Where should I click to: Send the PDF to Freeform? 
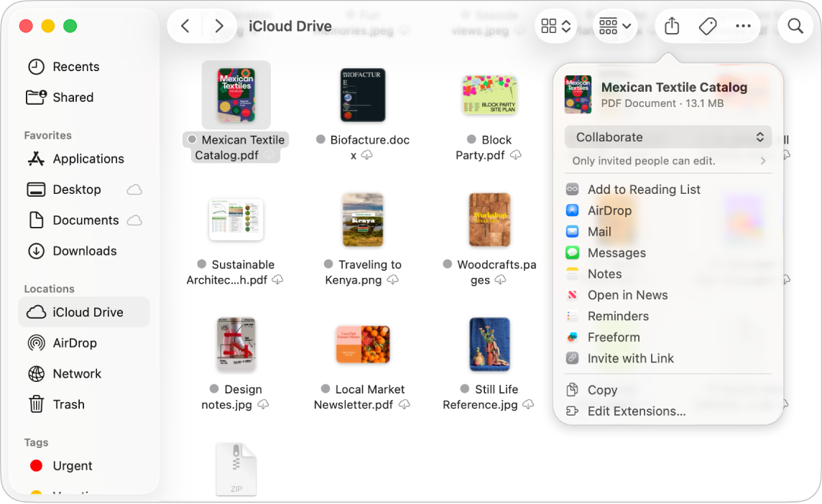[613, 337]
